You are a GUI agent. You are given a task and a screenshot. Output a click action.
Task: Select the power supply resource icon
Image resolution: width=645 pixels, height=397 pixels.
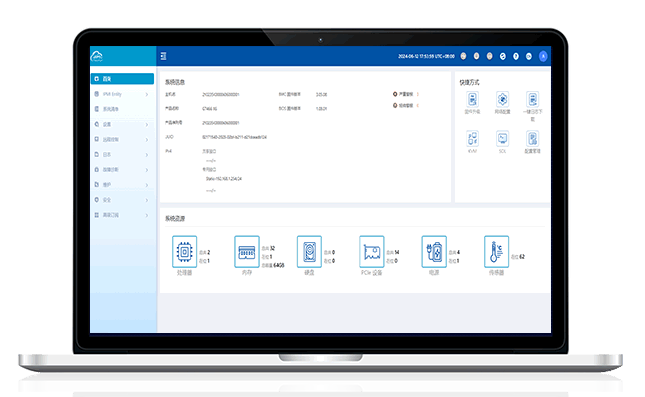(434, 251)
